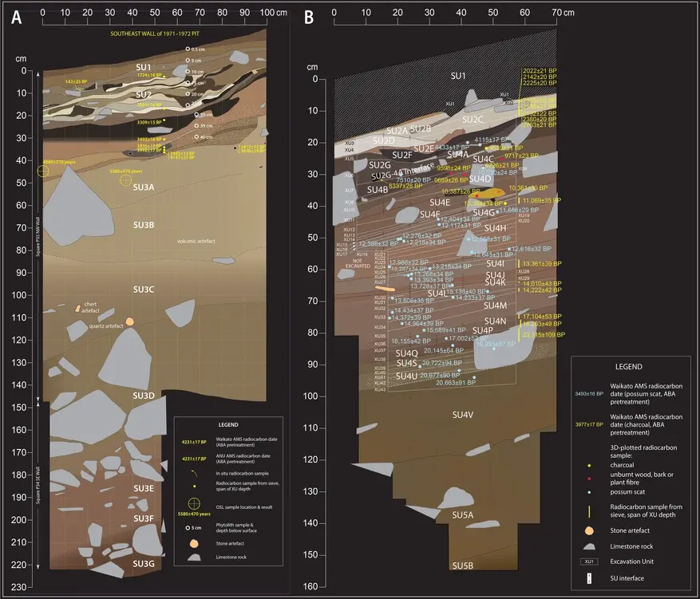Click the in situ radiocarbon sample symbol
Screen dimensions: 700x599
[x=194, y=473]
